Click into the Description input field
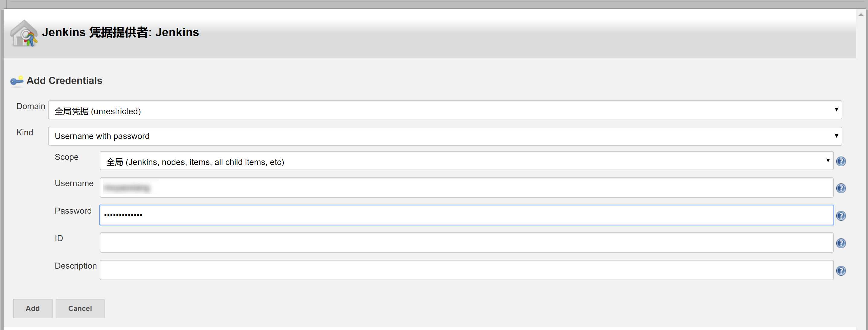Screen dimensions: 868x330 [466, 270]
